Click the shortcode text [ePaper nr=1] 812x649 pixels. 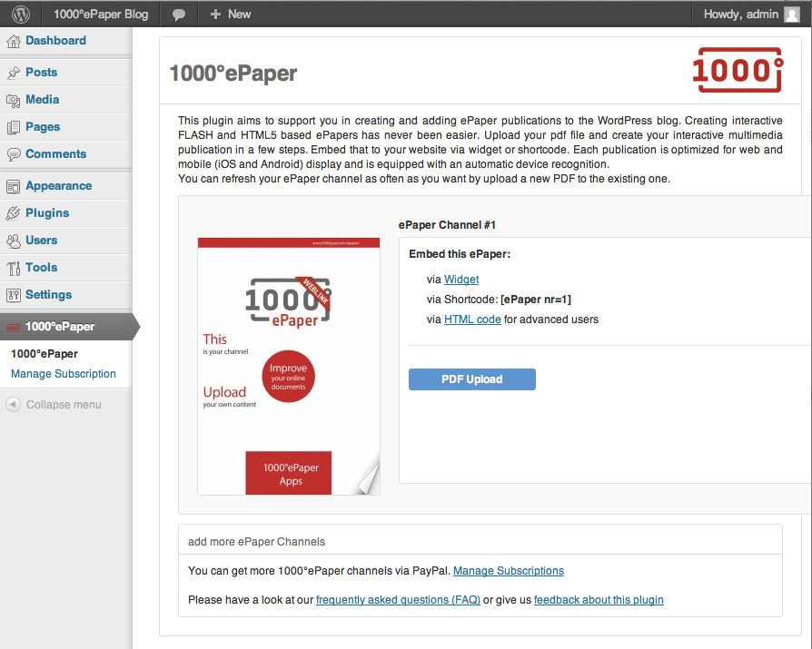(x=536, y=300)
